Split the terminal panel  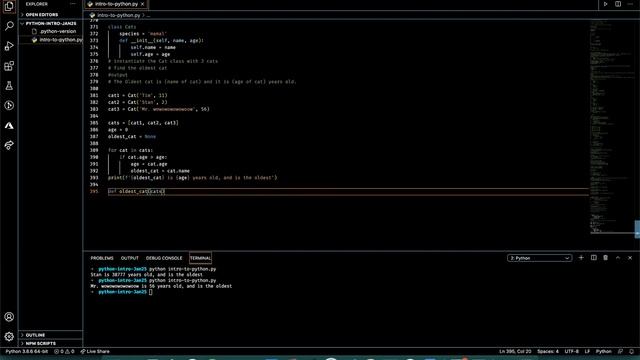click(593, 258)
